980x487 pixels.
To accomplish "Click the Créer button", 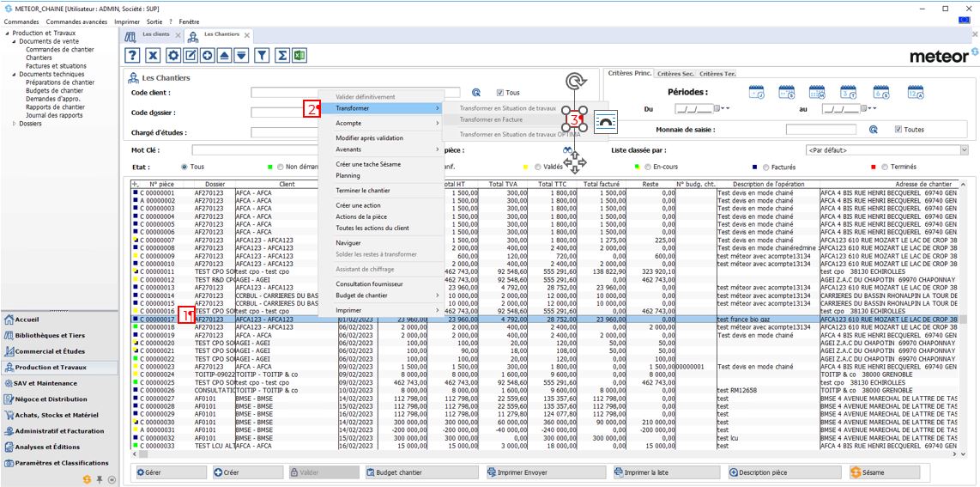I will click(247, 472).
